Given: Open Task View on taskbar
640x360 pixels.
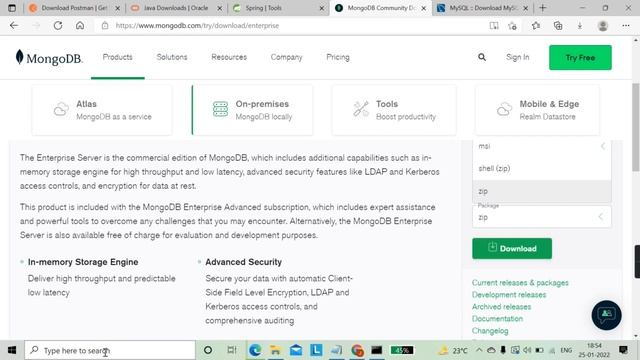Looking at the screenshot, I should pyautogui.click(x=231, y=350).
